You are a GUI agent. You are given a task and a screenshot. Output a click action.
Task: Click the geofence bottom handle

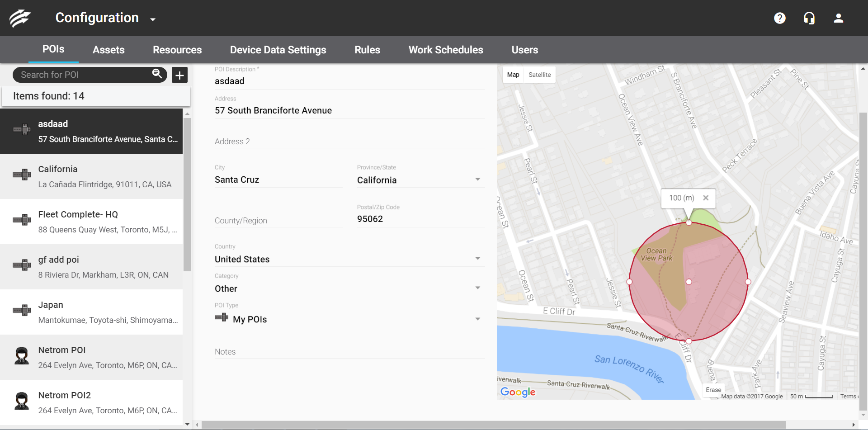tap(689, 341)
